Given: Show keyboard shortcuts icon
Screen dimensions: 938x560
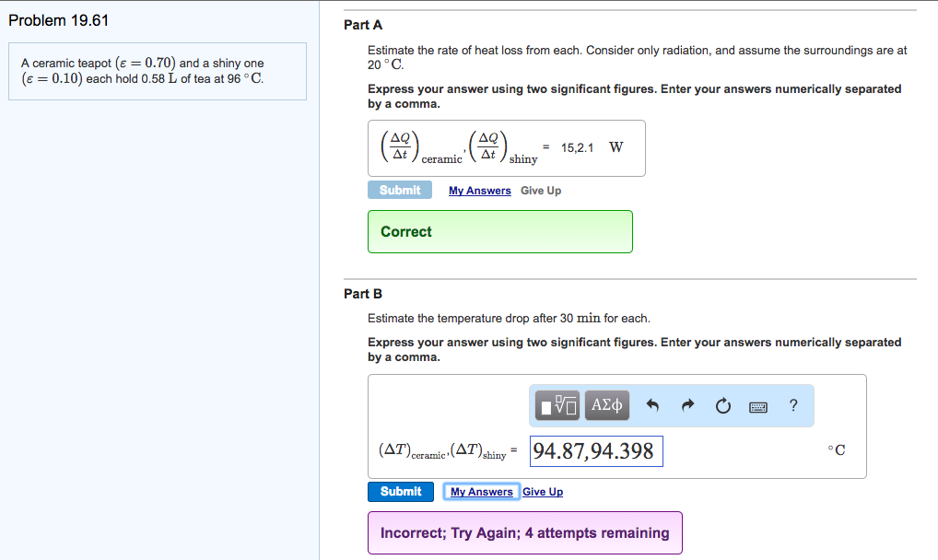Looking at the screenshot, I should coord(758,407).
